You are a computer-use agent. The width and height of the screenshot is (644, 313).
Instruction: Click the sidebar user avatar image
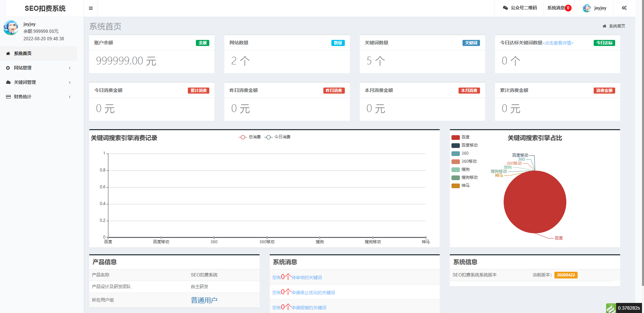pyautogui.click(x=11, y=28)
